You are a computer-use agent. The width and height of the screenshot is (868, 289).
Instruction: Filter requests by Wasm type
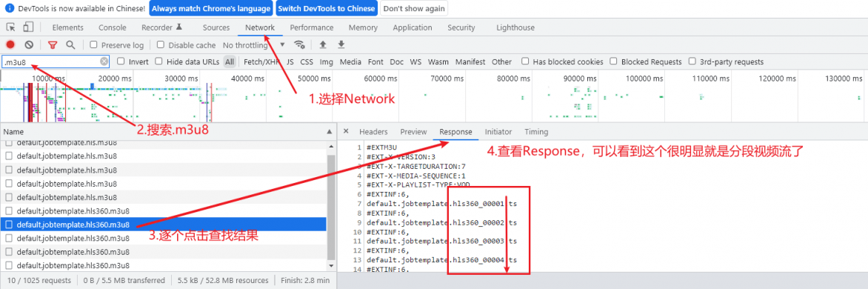point(438,62)
